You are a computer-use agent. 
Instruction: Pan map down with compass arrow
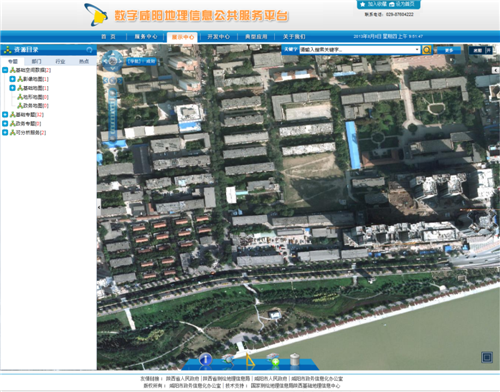pos(113,68)
